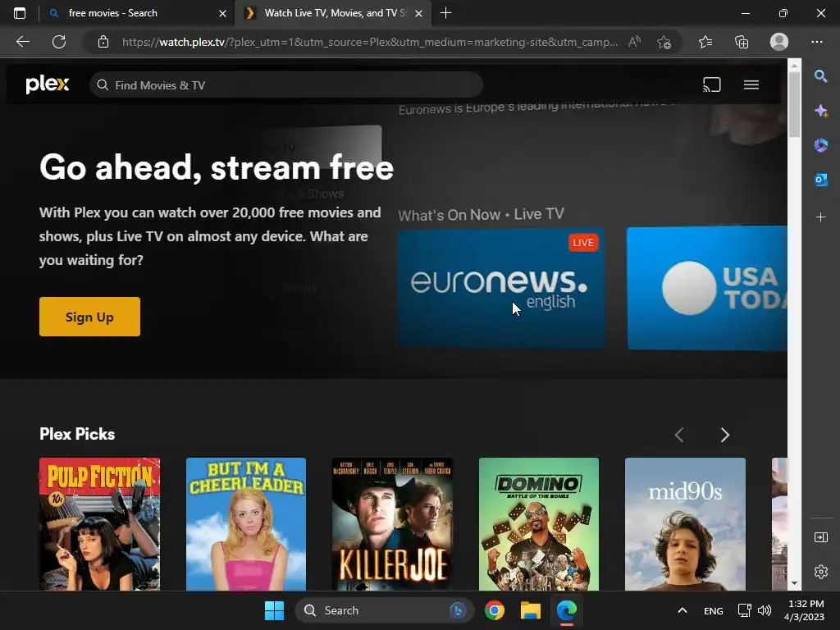Viewport: 840px width, 630px height.
Task: Open the Plex cast icon
Action: pyautogui.click(x=711, y=84)
